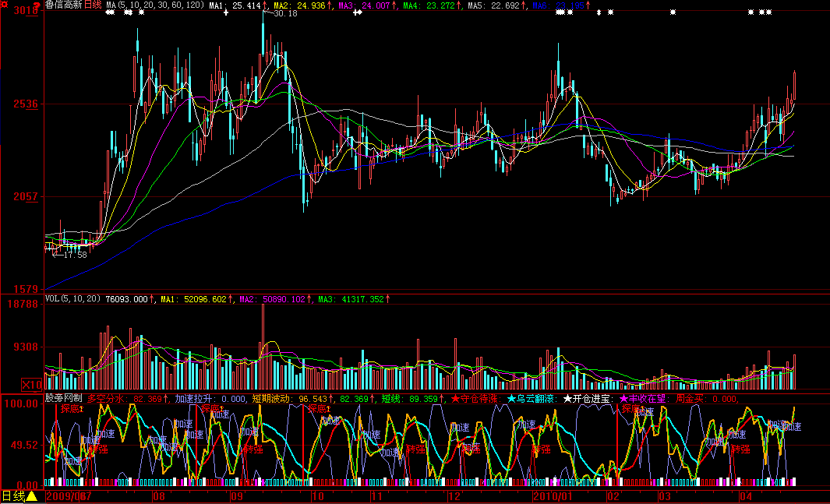Click the 2536 price axis label

(26, 104)
